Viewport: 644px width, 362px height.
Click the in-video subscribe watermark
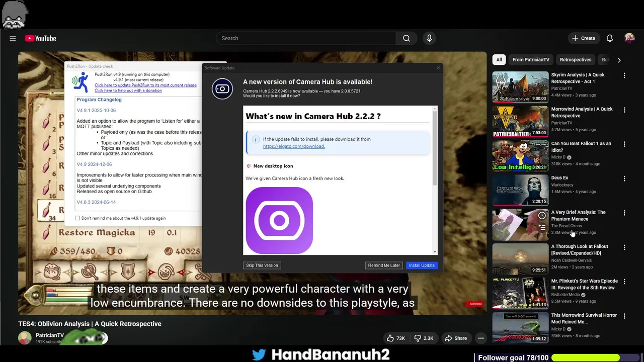pos(475,304)
